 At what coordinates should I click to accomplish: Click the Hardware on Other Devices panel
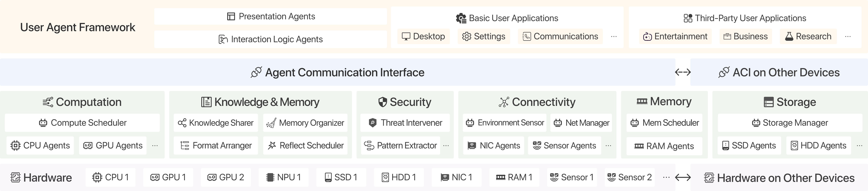pyautogui.click(x=779, y=178)
